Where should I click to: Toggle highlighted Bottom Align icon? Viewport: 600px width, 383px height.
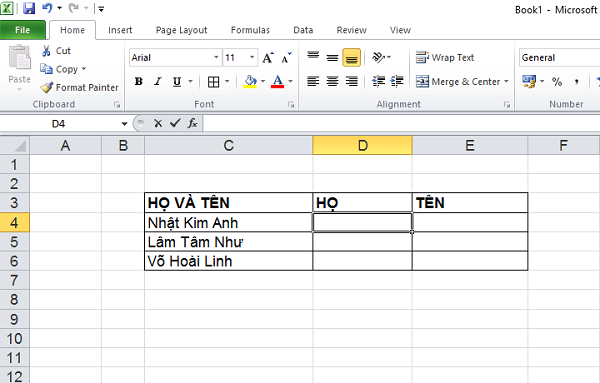pyautogui.click(x=351, y=57)
